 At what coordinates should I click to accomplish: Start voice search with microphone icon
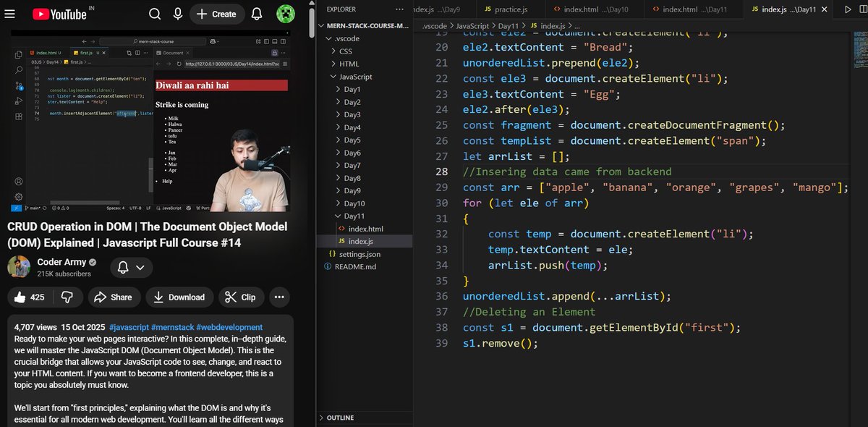coord(177,14)
